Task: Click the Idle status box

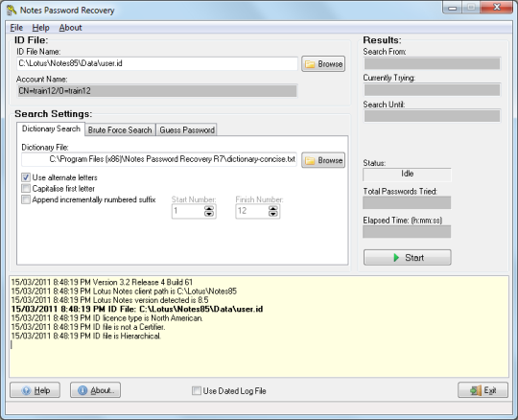Action: (407, 174)
